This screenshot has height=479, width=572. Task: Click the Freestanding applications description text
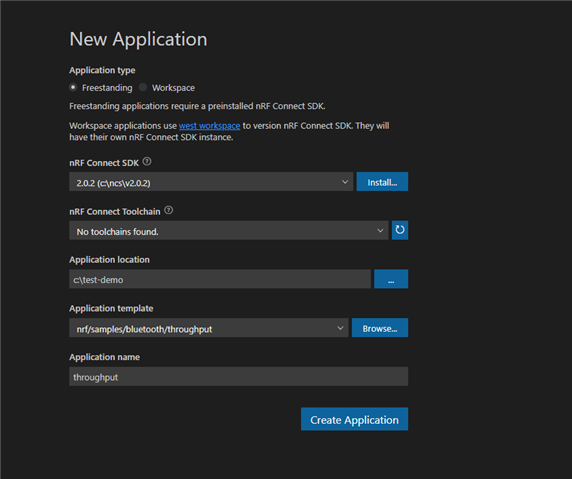pos(197,106)
